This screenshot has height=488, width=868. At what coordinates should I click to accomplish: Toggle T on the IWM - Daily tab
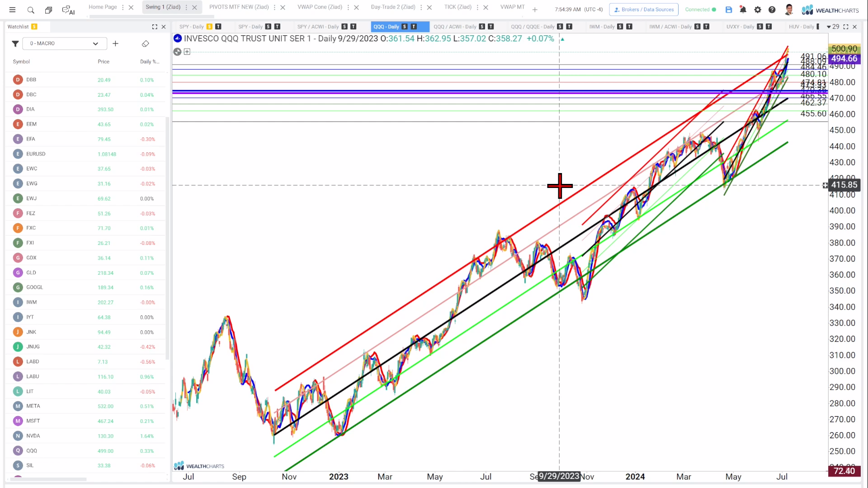(629, 27)
